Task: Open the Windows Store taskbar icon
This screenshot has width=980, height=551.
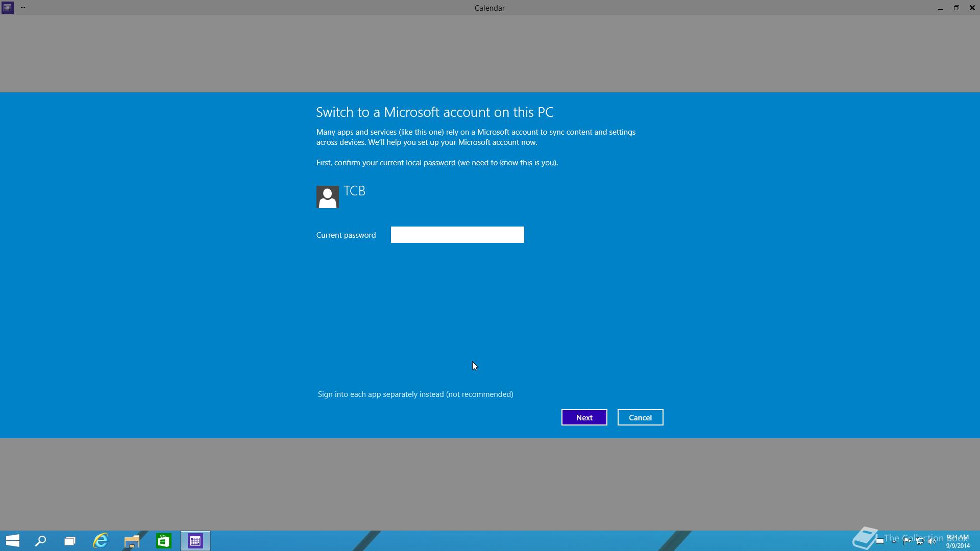Action: [163, 541]
